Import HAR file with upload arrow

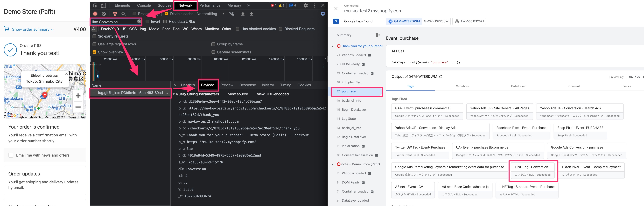click(243, 14)
